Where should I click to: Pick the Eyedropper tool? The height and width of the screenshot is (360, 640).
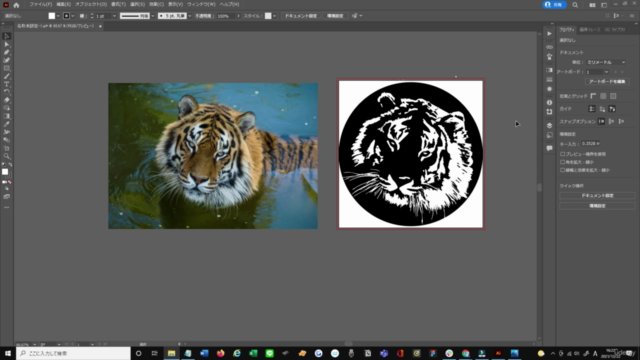[7, 124]
